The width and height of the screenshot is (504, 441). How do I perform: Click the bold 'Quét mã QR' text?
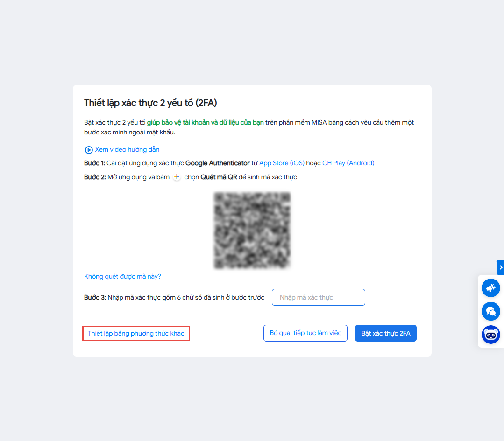219,177
